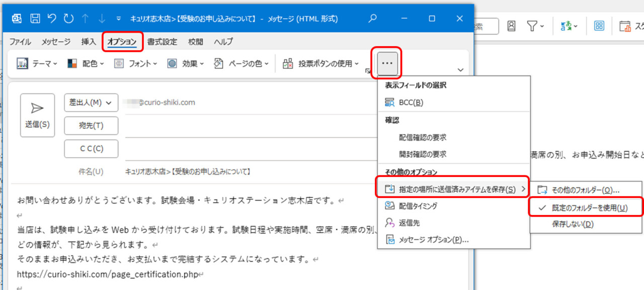Open the 効果 effects dropdown

186,64
